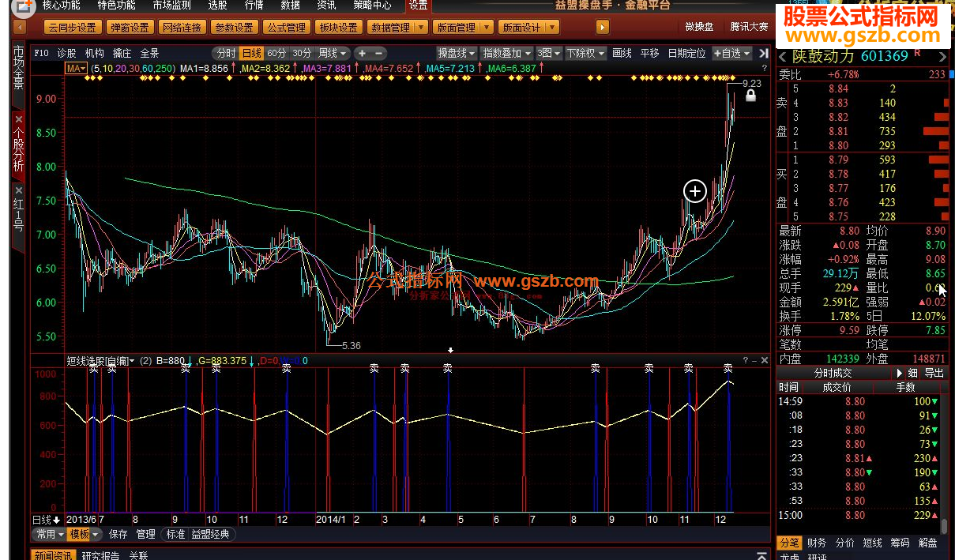This screenshot has width=955, height=560.
Task: Click the orange right-arrow toolbar scroll button
Action: pos(603,28)
